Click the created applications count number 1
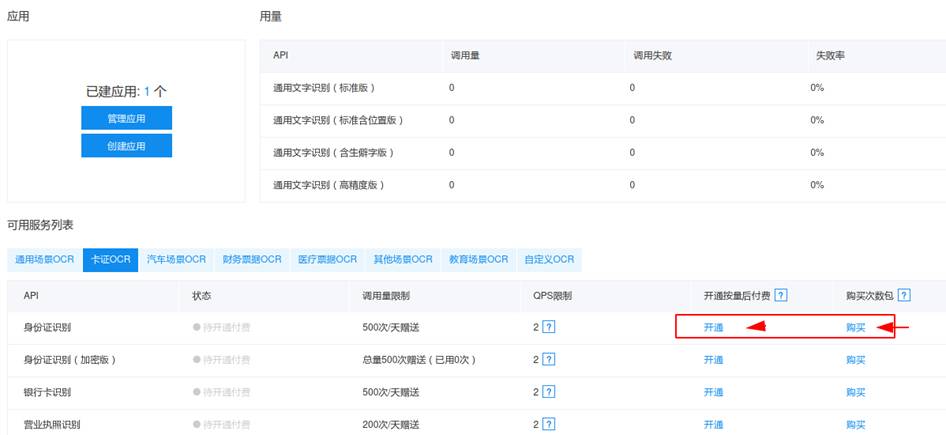 [147, 91]
